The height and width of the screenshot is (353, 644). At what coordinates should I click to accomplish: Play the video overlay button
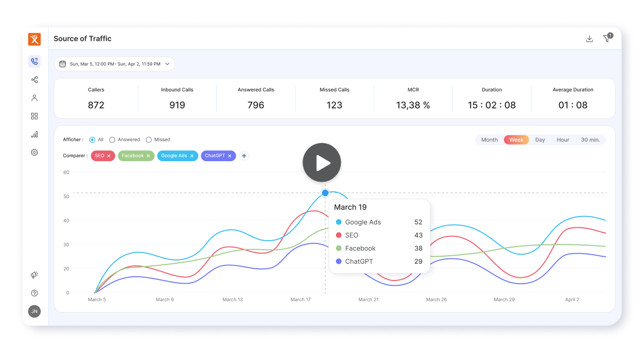click(x=322, y=162)
